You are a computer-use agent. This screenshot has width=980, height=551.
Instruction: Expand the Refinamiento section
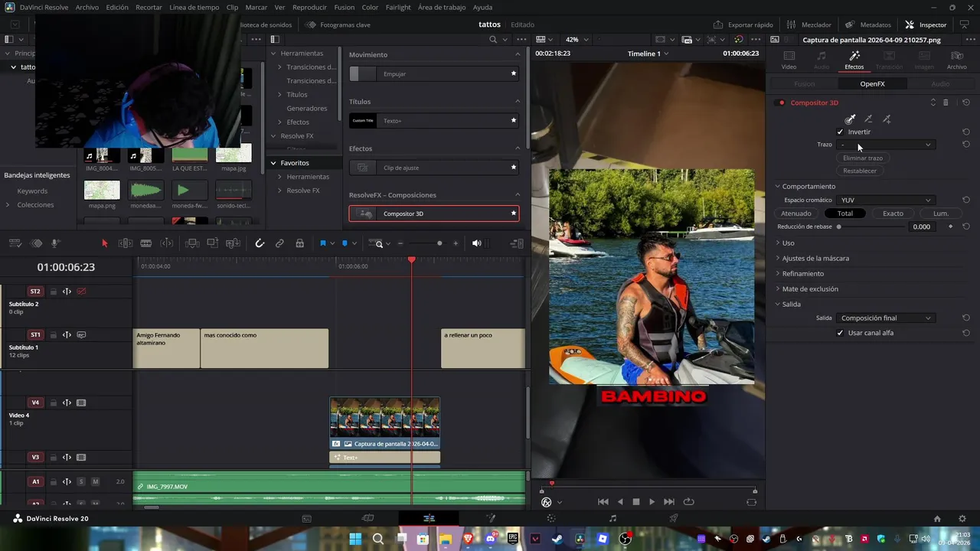(799, 274)
